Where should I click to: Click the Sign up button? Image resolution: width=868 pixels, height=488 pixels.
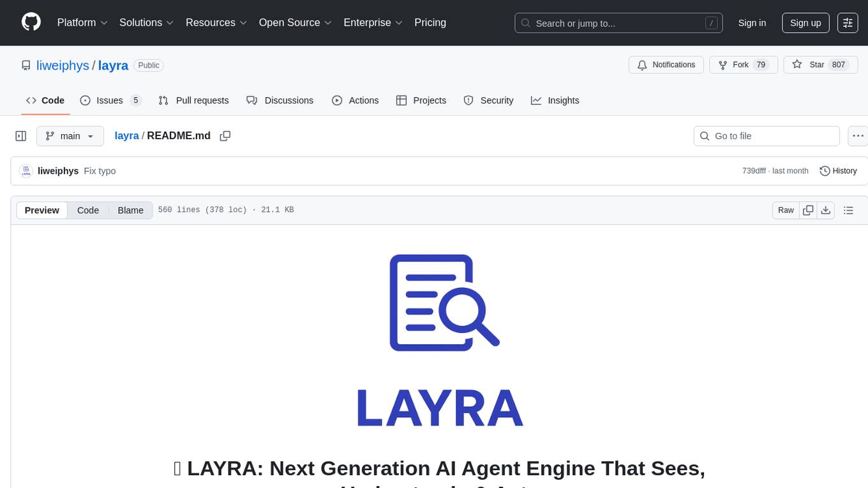(805, 23)
